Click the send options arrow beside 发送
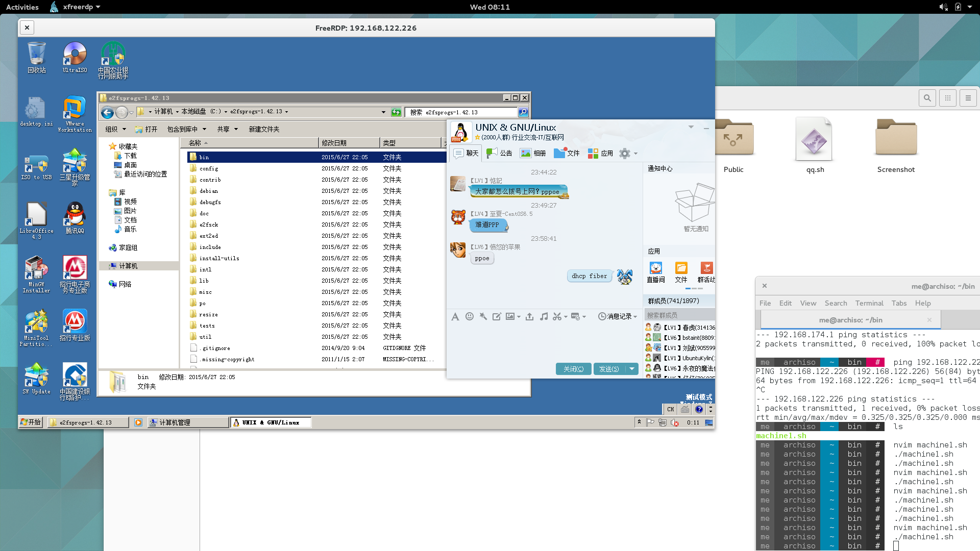 click(632, 369)
